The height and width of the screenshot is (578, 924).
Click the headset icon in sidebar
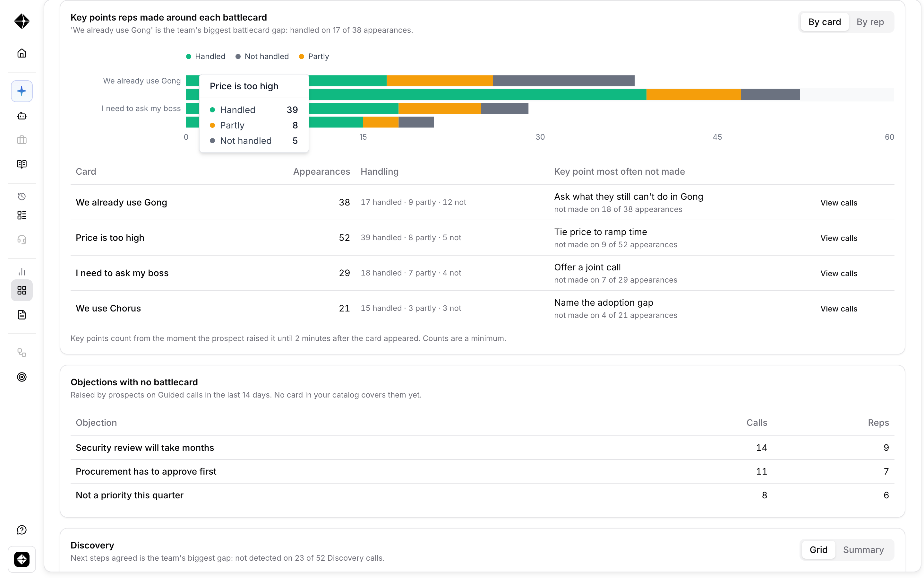tap(22, 240)
